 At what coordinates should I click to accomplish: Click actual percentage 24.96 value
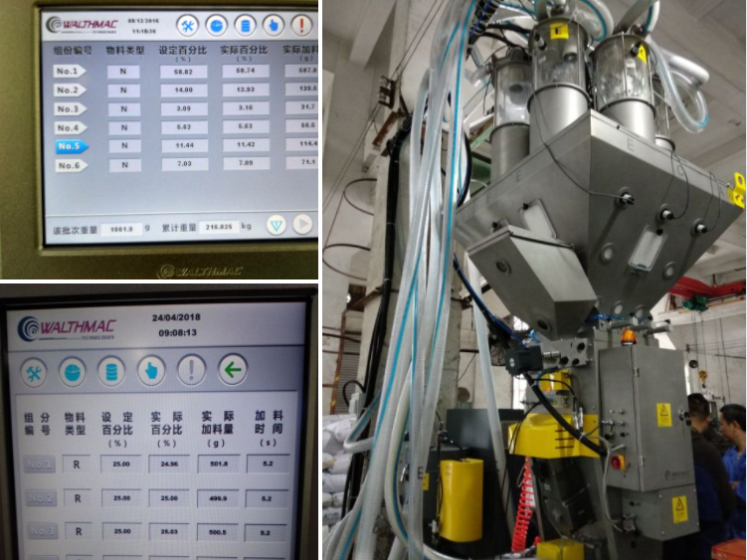point(170,464)
